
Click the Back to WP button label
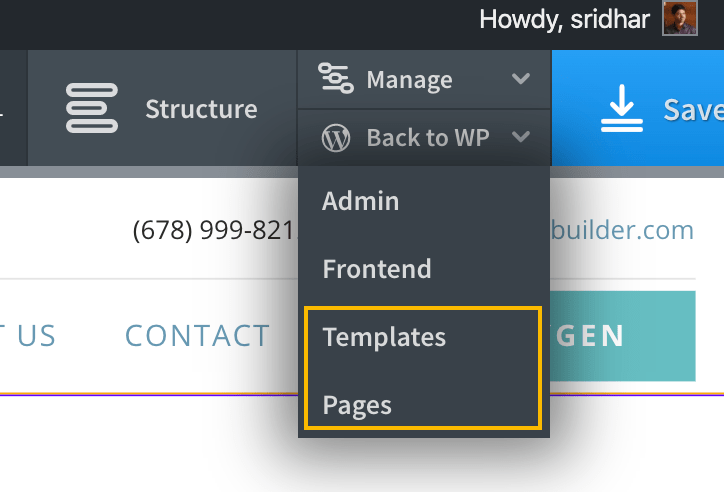pyautogui.click(x=428, y=138)
